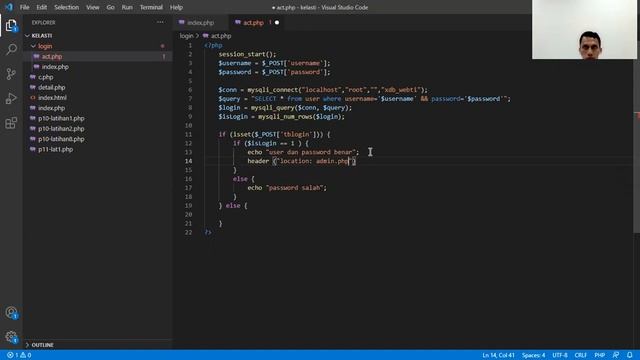
Task: Change file encoding via UTF-8
Action: pos(560,355)
